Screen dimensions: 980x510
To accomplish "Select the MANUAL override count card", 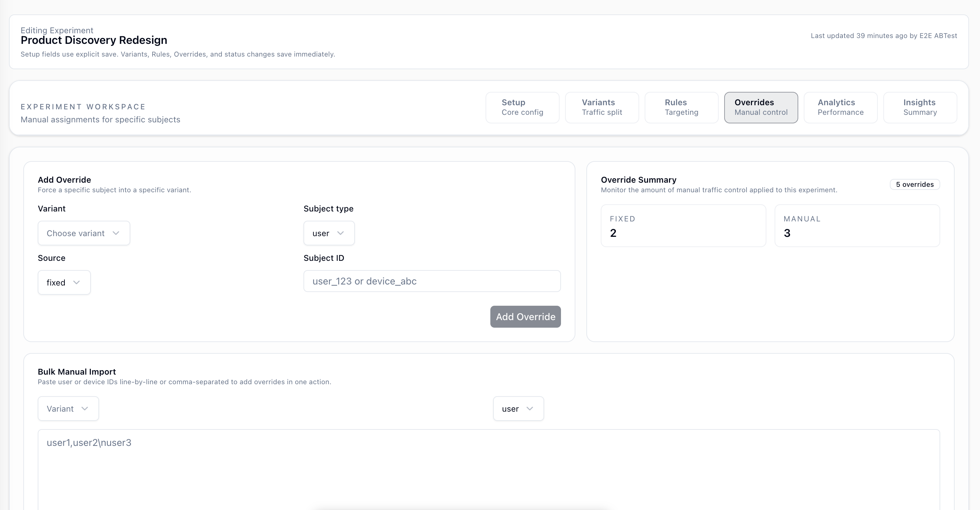I will point(857,226).
